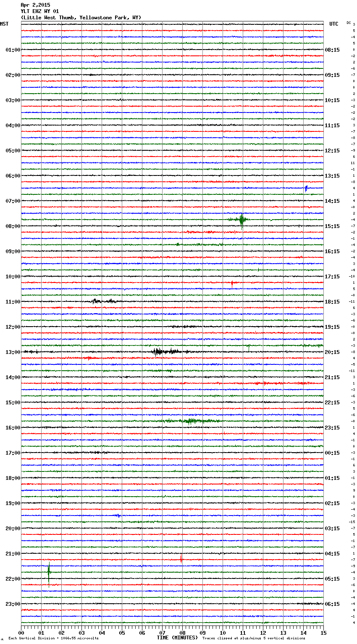
Task: Click the date label Apr 2, 2015
Action: click(35, 5)
